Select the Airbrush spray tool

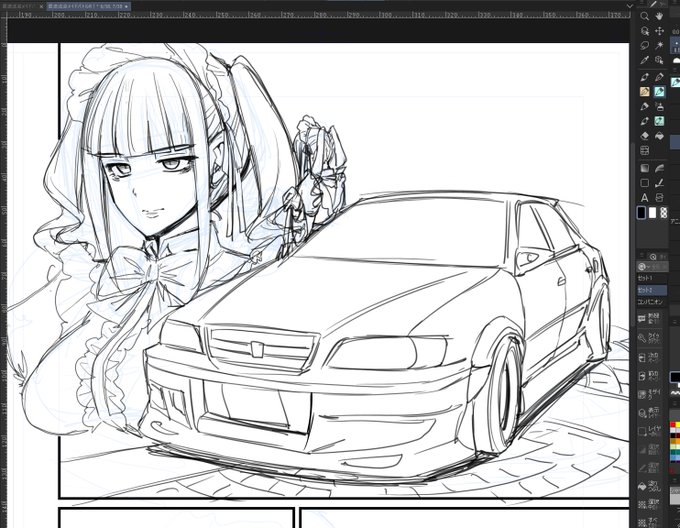660,106
